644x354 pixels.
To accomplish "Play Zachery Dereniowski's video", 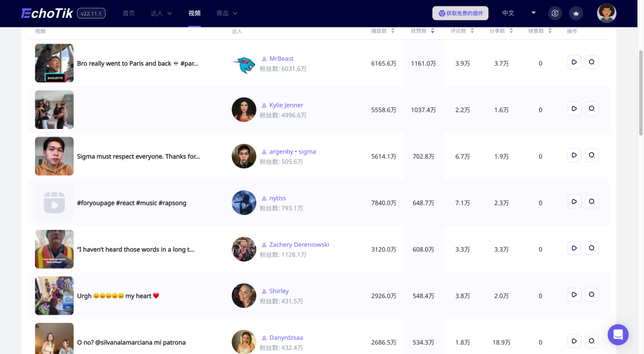I will (x=574, y=248).
